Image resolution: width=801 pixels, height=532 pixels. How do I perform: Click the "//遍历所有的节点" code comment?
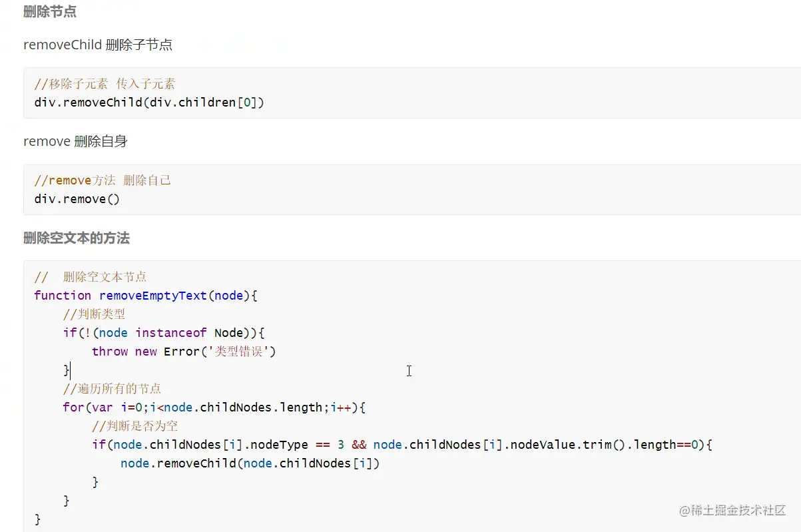tap(112, 388)
